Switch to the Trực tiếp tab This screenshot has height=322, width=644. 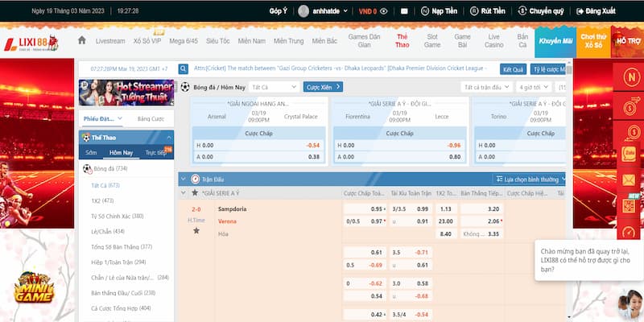click(x=156, y=152)
